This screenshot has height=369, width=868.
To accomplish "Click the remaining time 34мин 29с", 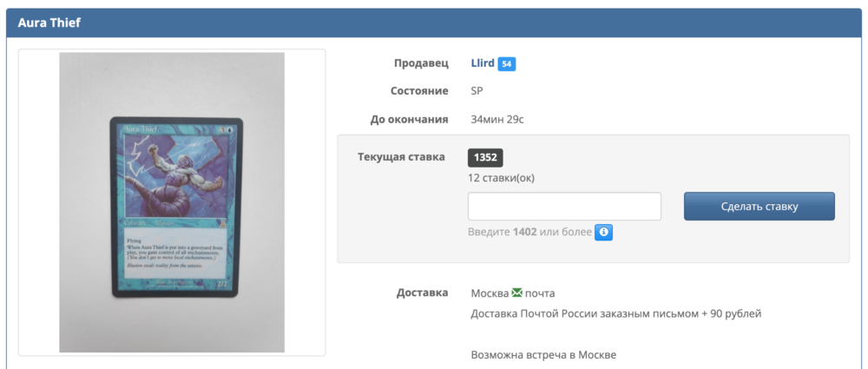I will coord(497,119).
